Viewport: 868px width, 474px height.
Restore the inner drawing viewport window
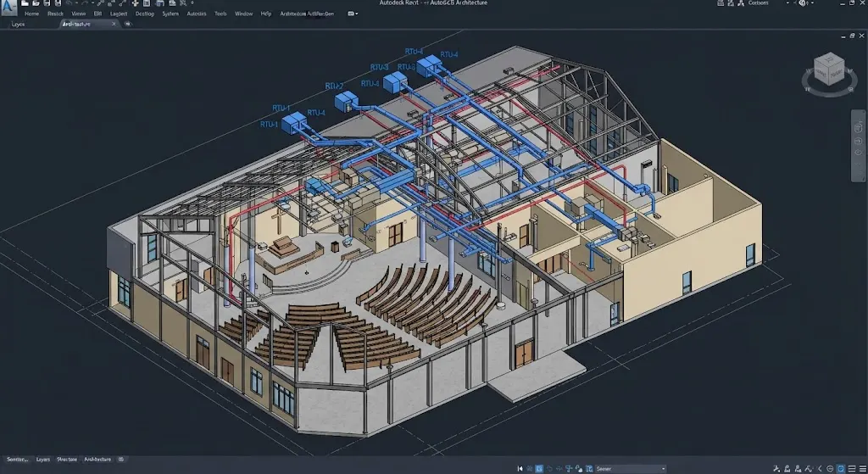(x=852, y=36)
